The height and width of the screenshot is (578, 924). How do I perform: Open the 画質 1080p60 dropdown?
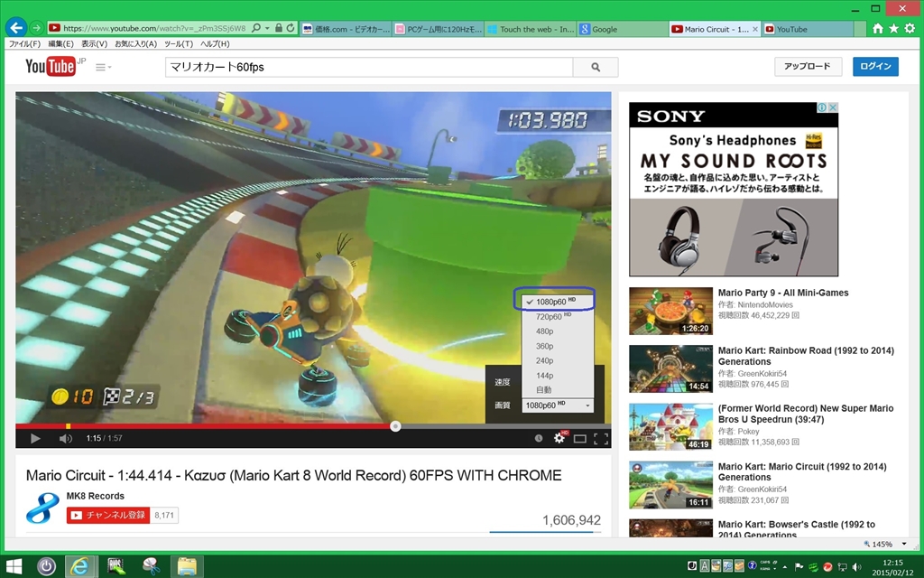click(x=558, y=406)
